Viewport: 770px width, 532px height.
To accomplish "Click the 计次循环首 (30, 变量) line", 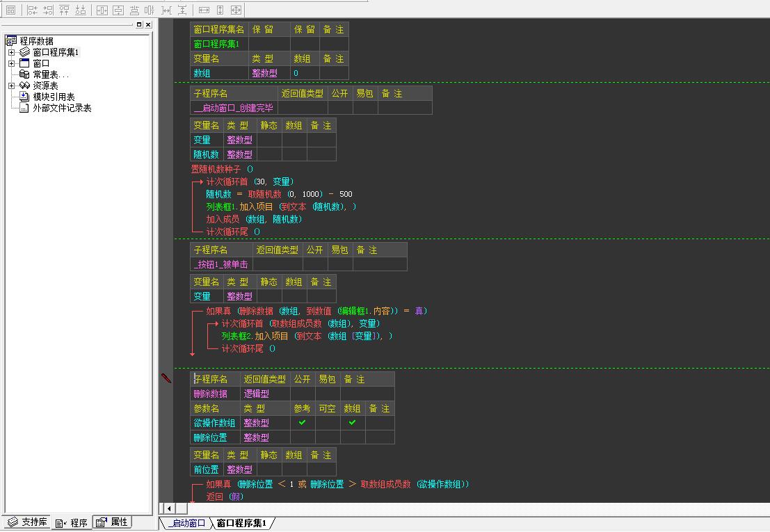I will coord(250,182).
